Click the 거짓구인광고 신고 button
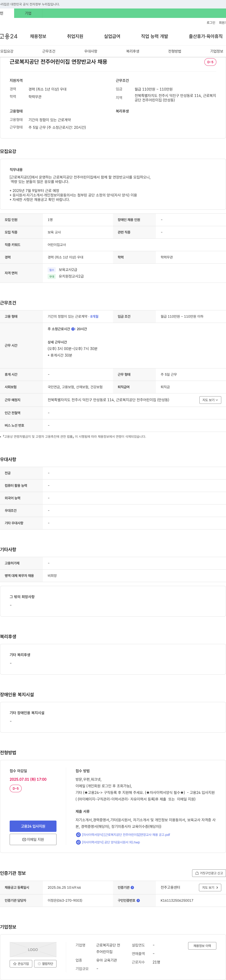The height and width of the screenshot is (980, 226). pyautogui.click(x=209, y=873)
